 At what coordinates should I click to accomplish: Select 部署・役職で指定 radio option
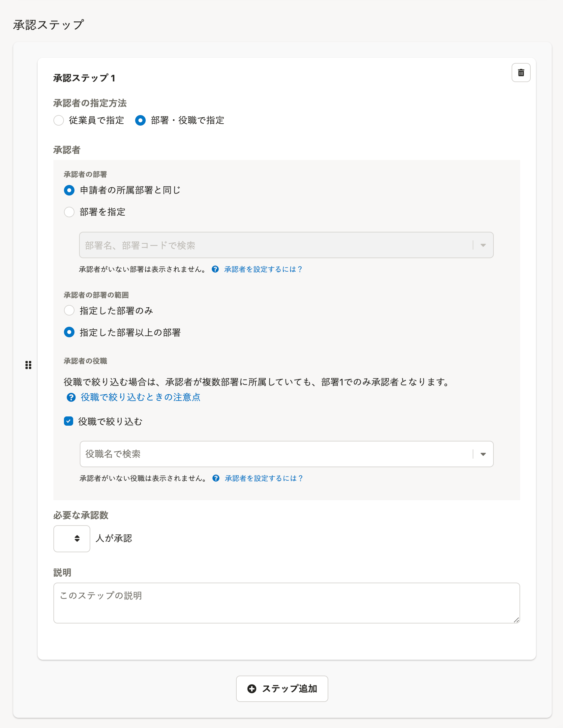coord(140,120)
